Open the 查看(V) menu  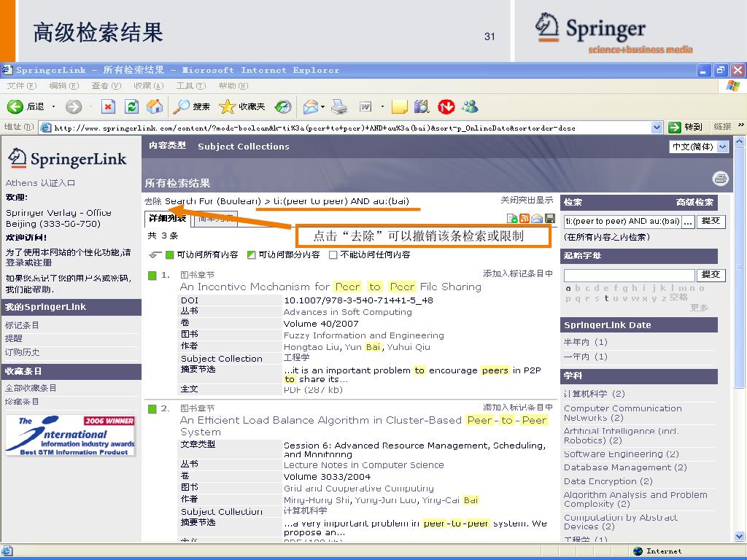point(107,86)
